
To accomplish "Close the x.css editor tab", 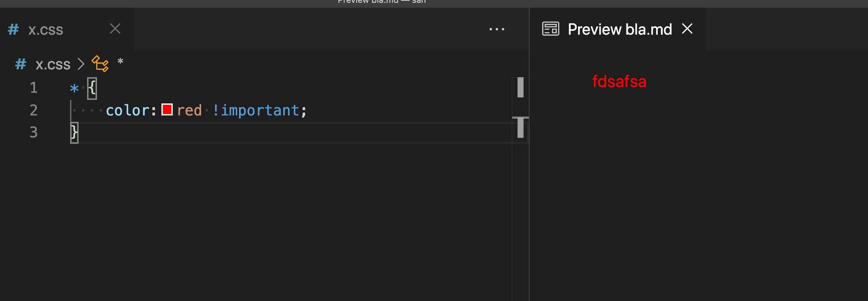I will coord(115,29).
